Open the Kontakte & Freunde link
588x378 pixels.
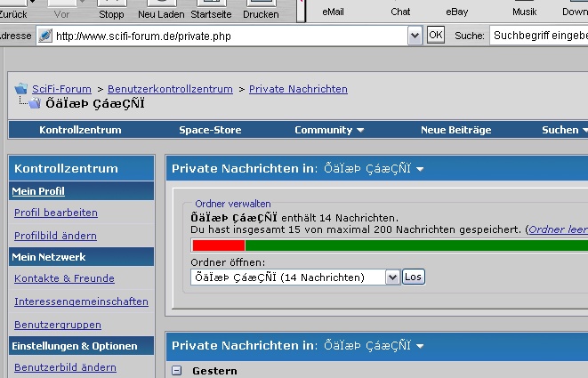(x=64, y=279)
